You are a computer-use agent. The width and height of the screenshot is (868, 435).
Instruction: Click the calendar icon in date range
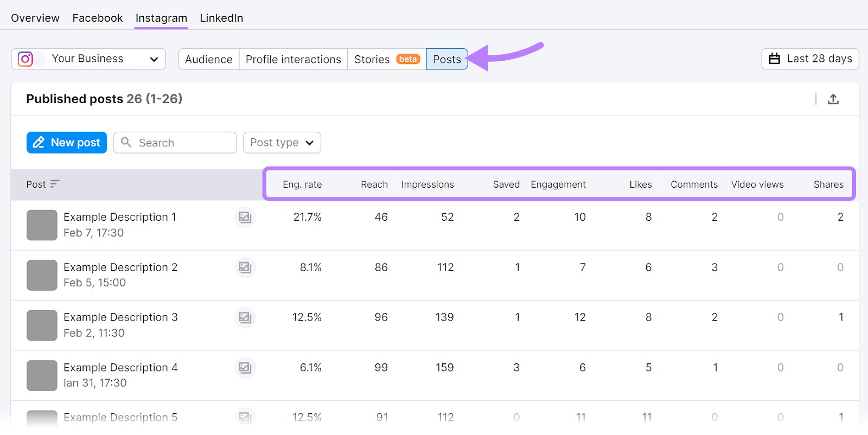[774, 59]
